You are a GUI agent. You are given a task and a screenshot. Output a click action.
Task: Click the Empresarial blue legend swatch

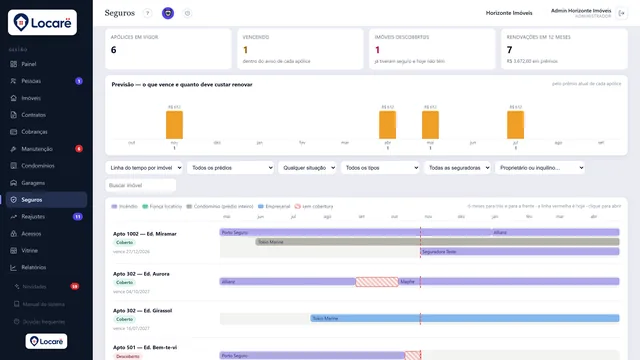pyautogui.click(x=261, y=207)
